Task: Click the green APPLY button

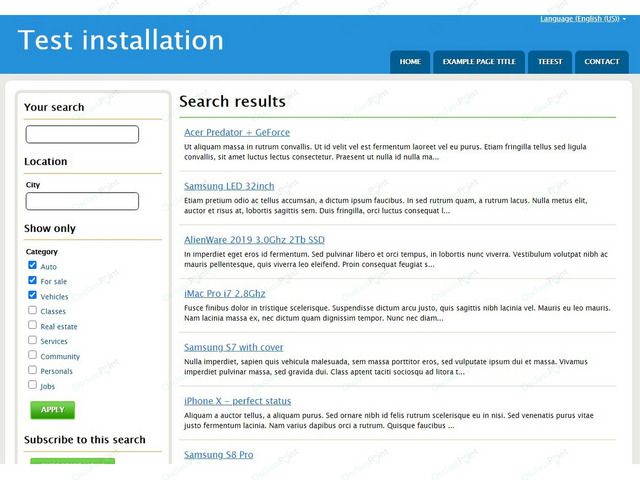Action: pos(53,410)
